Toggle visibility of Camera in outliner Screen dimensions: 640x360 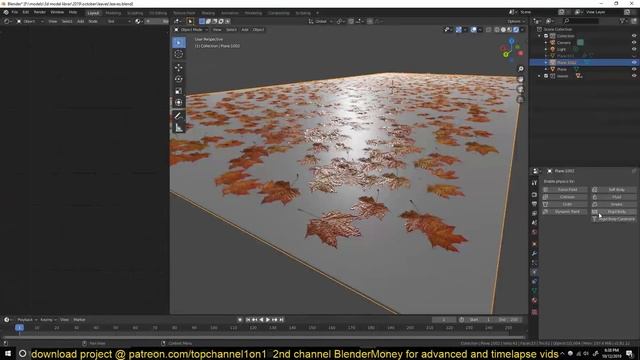coord(634,42)
